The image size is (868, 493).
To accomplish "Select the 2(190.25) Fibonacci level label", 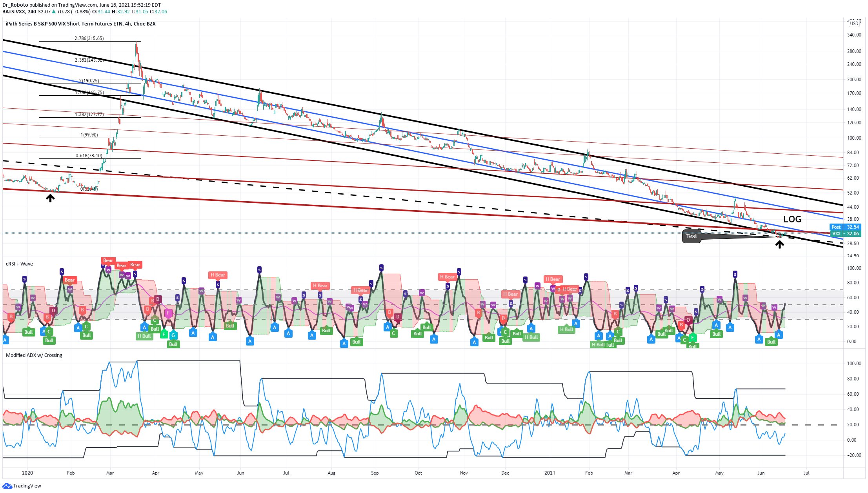I will [89, 81].
